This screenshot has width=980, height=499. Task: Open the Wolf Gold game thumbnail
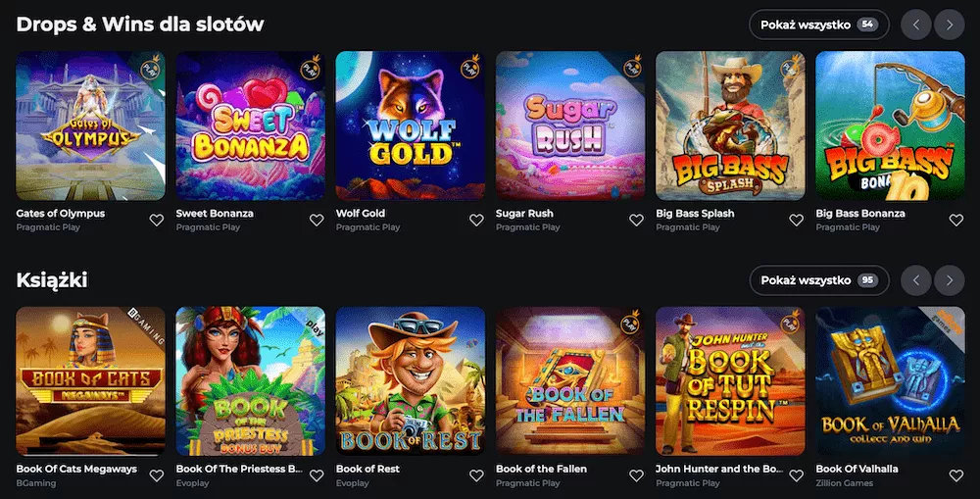click(x=410, y=125)
